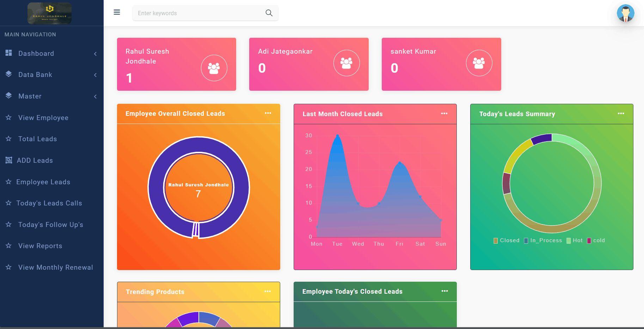
Task: Click the ADD Leads sidebar icon
Action: pyautogui.click(x=9, y=160)
